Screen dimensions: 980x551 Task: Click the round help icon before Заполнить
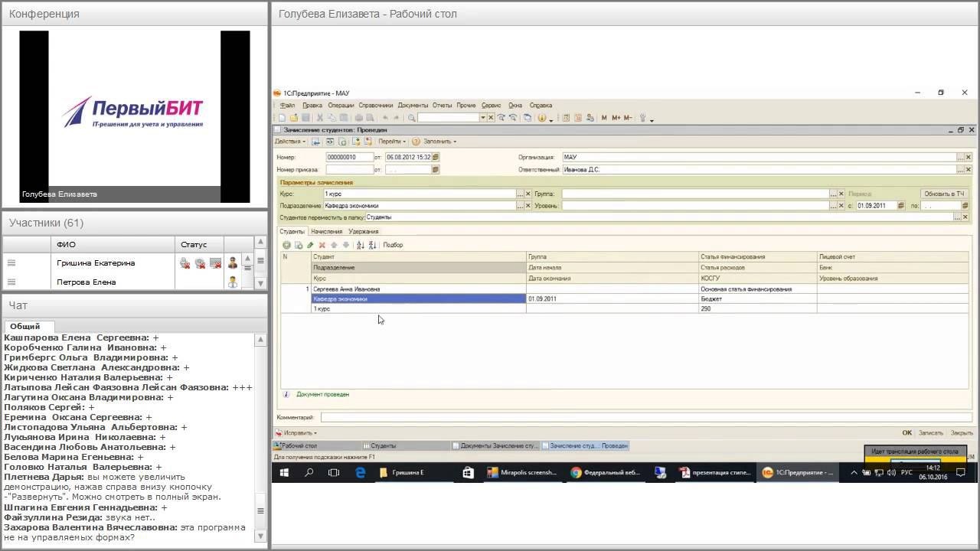pos(416,142)
